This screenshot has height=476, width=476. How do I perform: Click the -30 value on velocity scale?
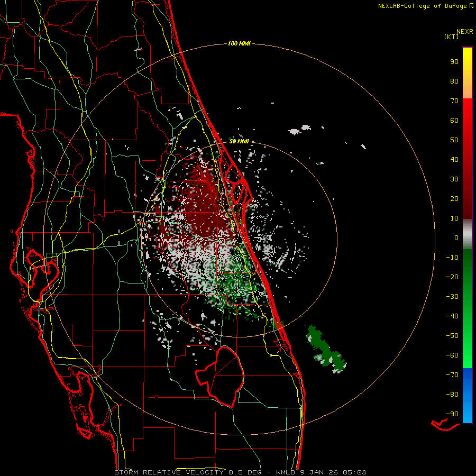tap(452, 297)
